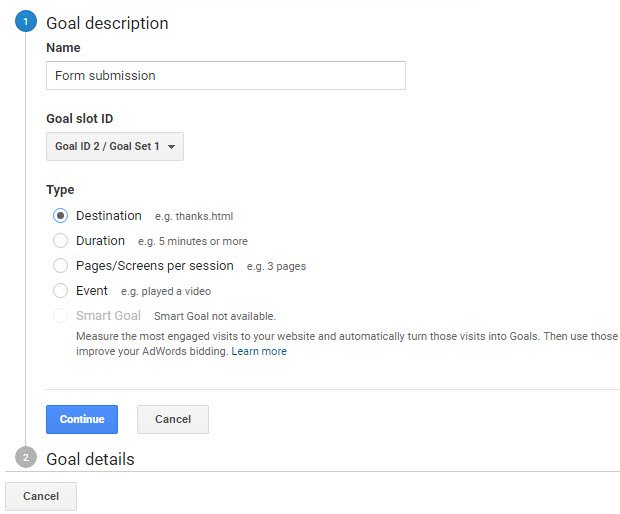
Task: Click into the goal Name input field
Action: point(226,76)
